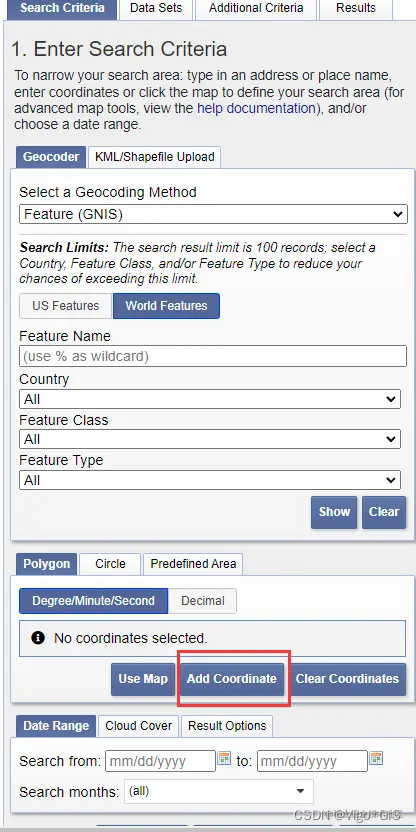Switch to the Data Sets tab
Viewport: 416px width, 832px height.
[156, 8]
